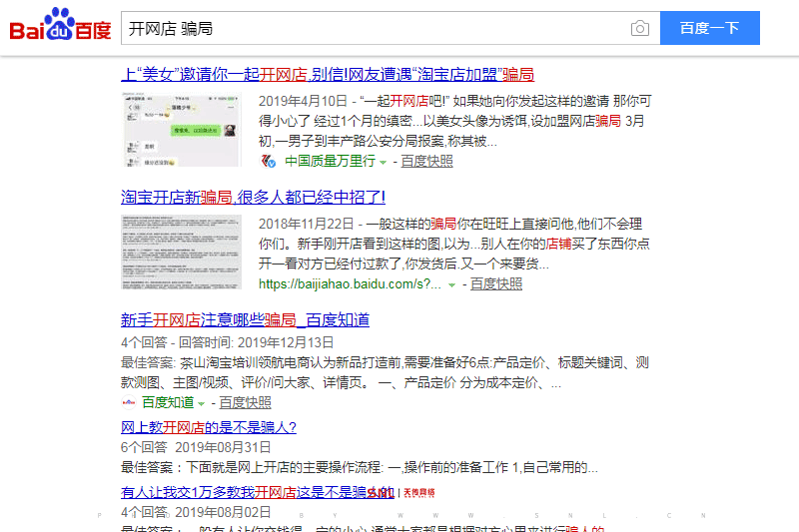The width and height of the screenshot is (799, 532).
Task: Open question 有人让我交1万多教我开网店
Action: coord(257,492)
